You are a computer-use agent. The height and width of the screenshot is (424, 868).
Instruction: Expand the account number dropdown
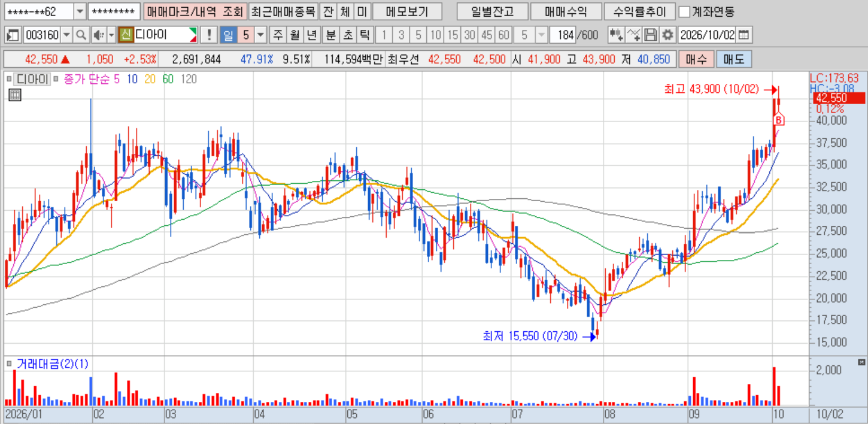point(80,11)
